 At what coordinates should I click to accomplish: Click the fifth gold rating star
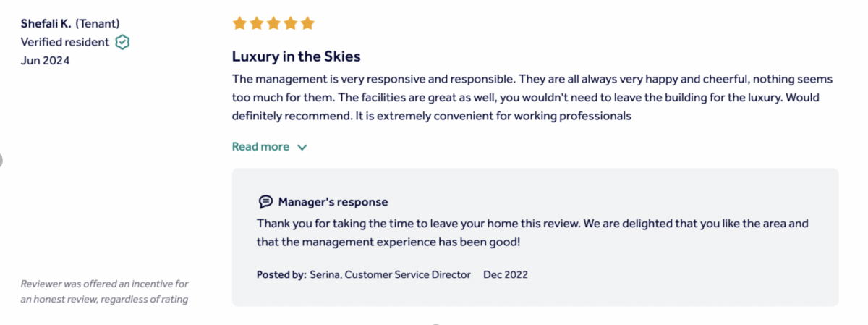(307, 23)
